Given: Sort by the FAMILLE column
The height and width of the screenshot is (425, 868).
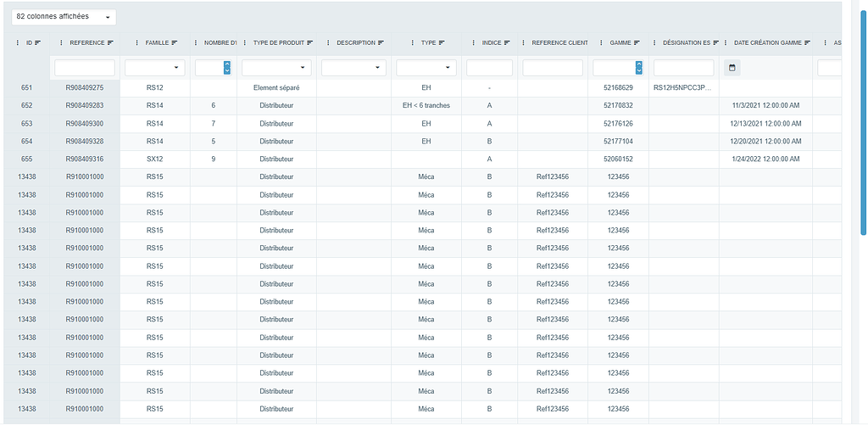Looking at the screenshot, I should click(175, 42).
